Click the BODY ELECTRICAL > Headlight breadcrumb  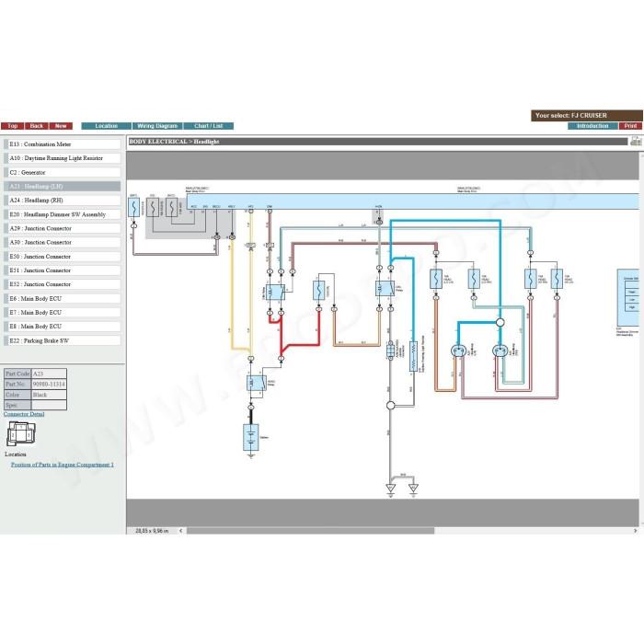(174, 142)
